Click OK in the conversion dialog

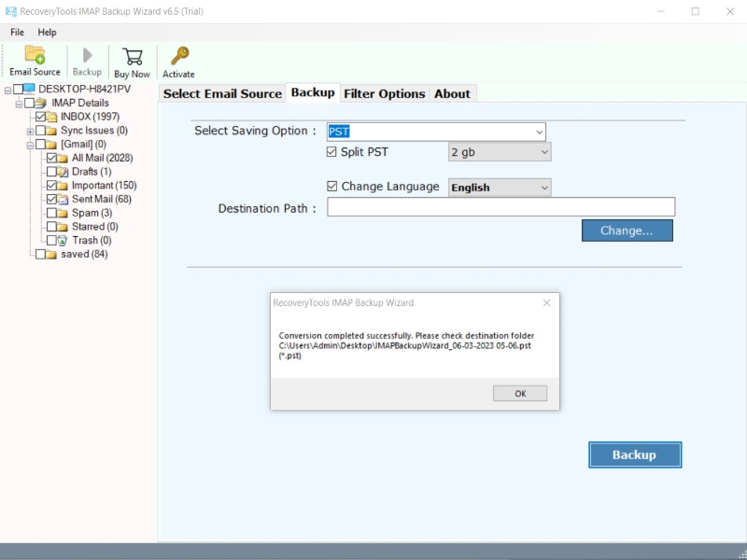pyautogui.click(x=520, y=393)
